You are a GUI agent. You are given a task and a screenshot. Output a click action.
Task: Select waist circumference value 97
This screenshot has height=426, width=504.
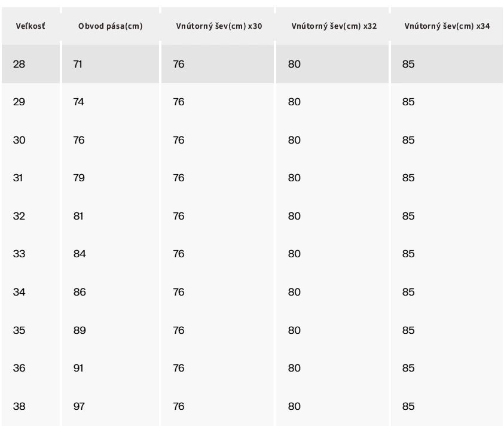tap(79, 407)
